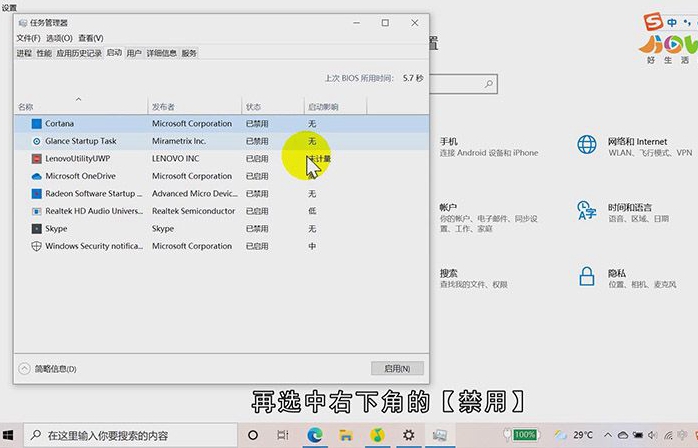Select the 启动 tab

click(114, 53)
